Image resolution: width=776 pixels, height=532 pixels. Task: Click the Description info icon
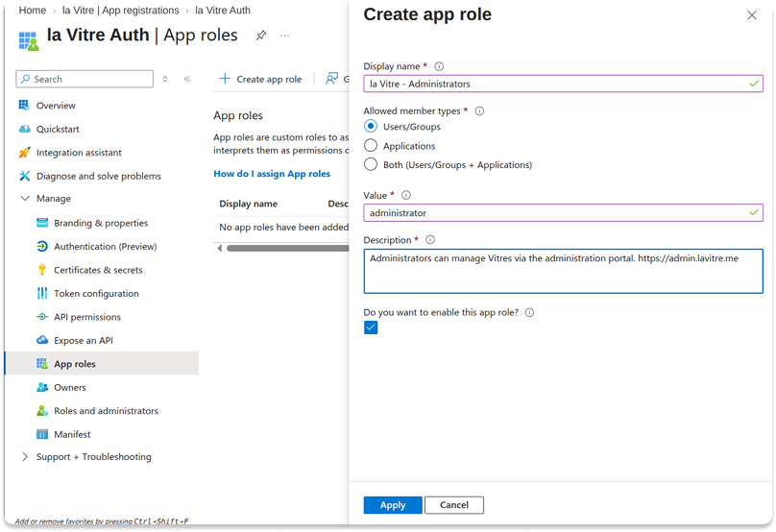(430, 239)
